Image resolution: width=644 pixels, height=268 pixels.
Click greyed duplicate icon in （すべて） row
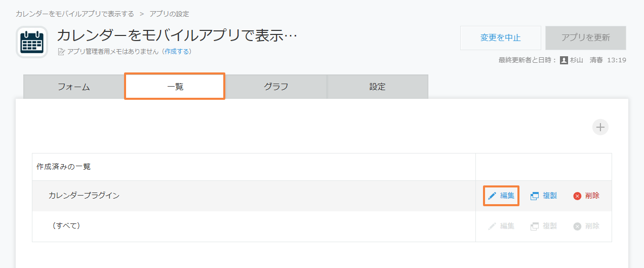[535, 226]
